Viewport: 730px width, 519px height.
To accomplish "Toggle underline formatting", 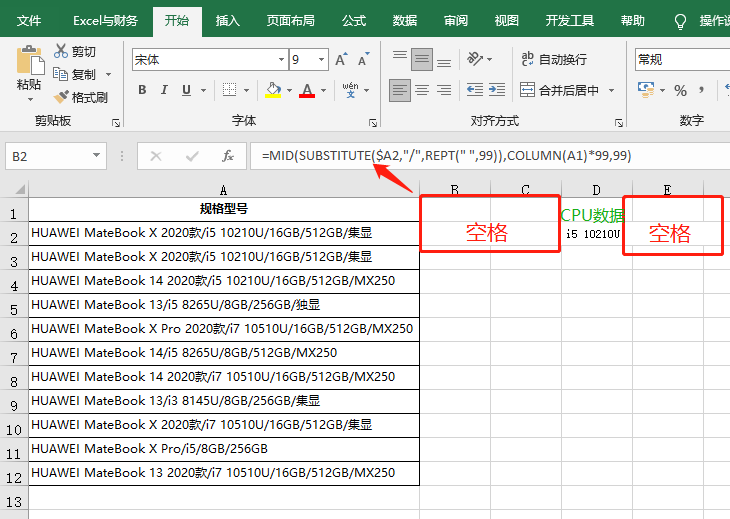I will click(186, 90).
